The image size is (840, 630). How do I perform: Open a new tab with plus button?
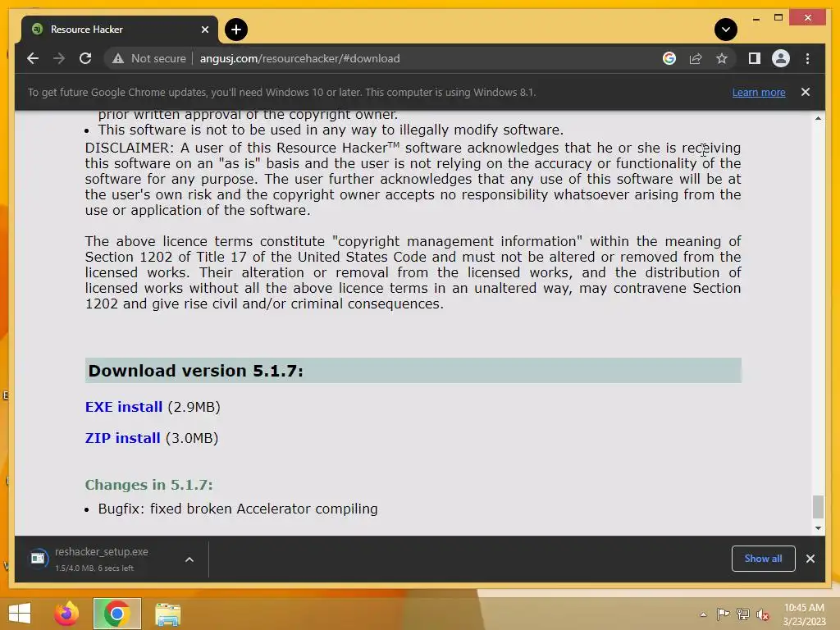tap(236, 30)
